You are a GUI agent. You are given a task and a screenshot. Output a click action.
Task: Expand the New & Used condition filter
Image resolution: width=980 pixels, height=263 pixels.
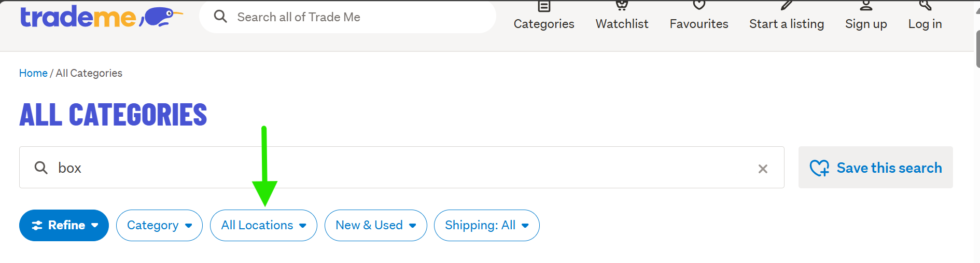pos(375,225)
